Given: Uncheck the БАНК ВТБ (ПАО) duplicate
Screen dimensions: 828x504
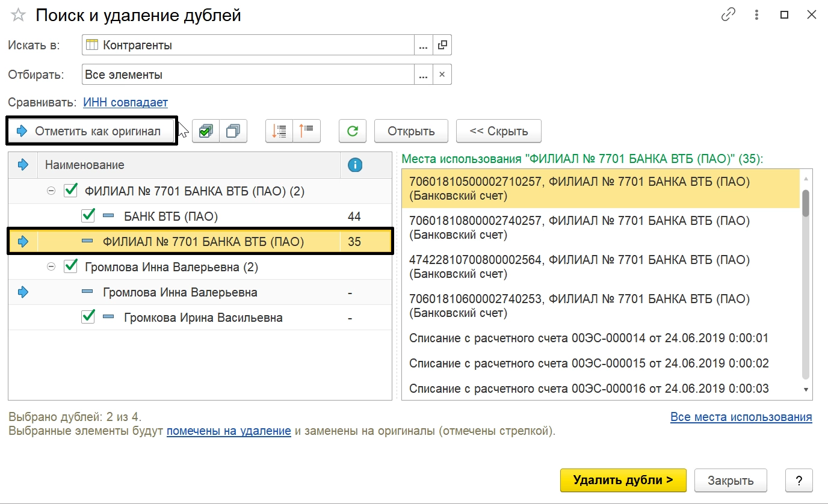Looking at the screenshot, I should [x=88, y=216].
